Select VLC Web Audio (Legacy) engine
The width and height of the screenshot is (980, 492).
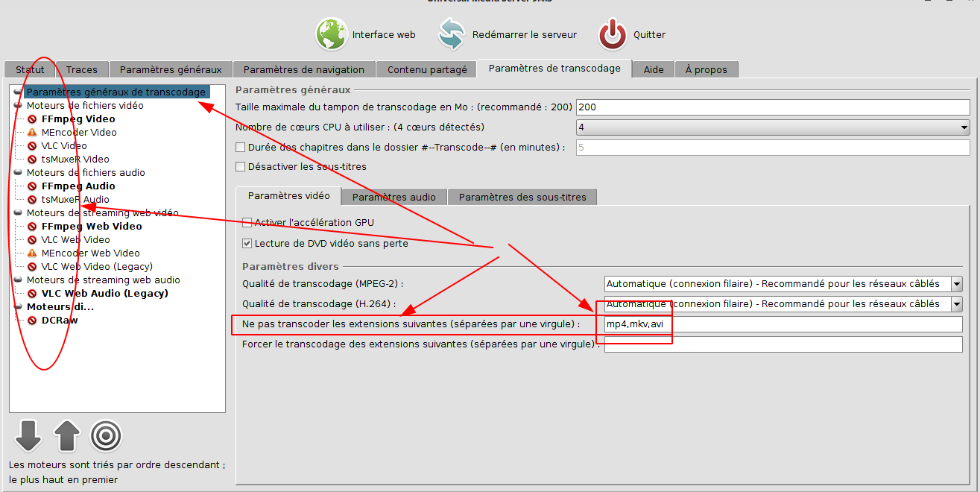(x=104, y=294)
